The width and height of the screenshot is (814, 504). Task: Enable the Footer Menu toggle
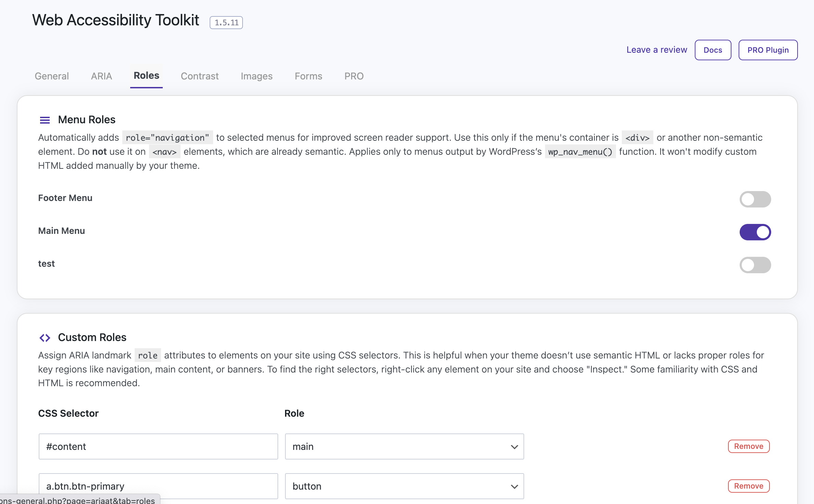click(755, 199)
